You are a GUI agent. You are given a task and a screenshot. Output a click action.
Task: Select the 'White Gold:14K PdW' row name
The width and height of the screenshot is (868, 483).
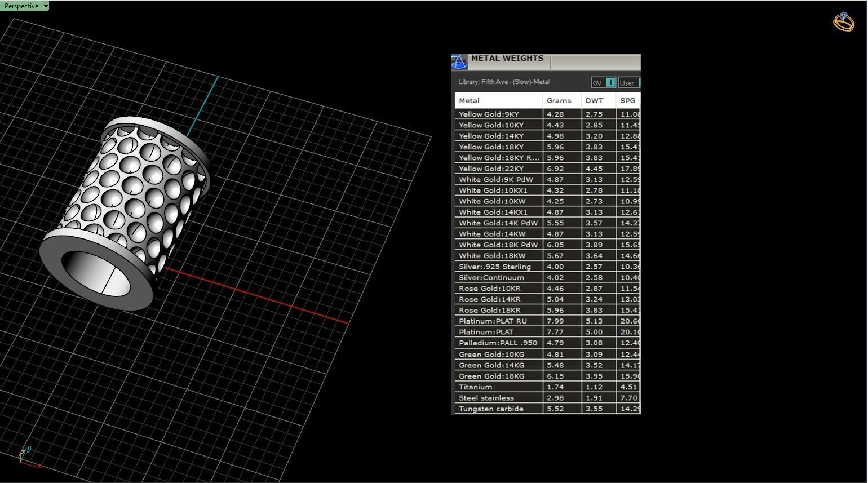pos(498,223)
